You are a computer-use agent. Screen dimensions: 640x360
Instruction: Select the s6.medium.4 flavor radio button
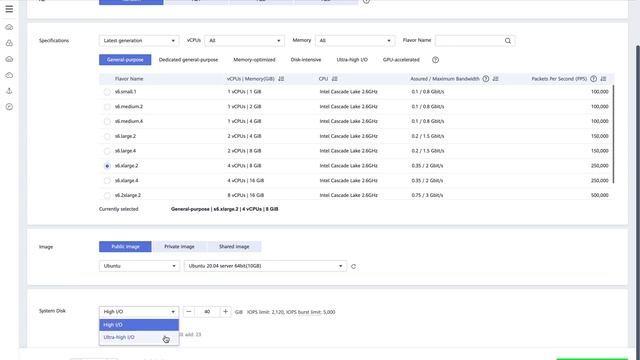click(x=107, y=121)
